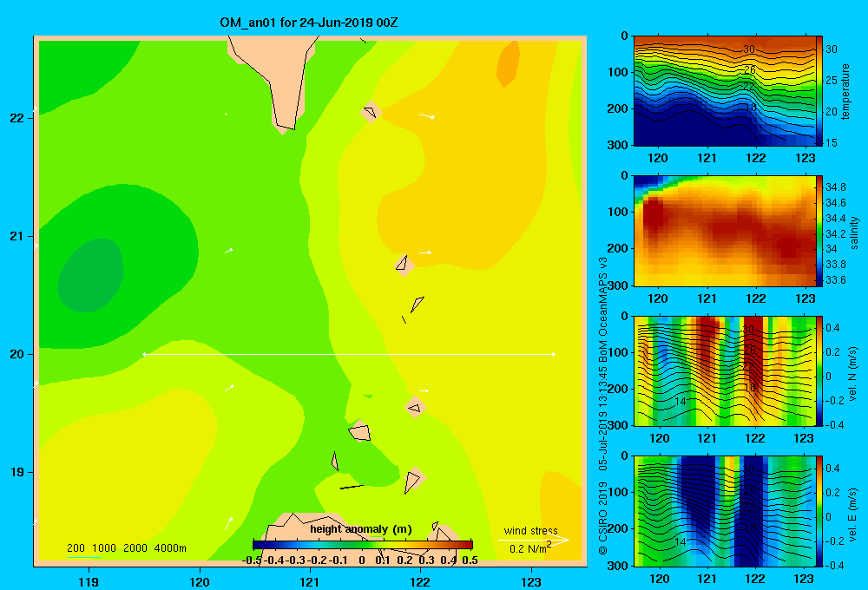Viewport: 868px width, 590px height.
Task: Click the western endpoint of the transect line
Action: click(x=144, y=354)
